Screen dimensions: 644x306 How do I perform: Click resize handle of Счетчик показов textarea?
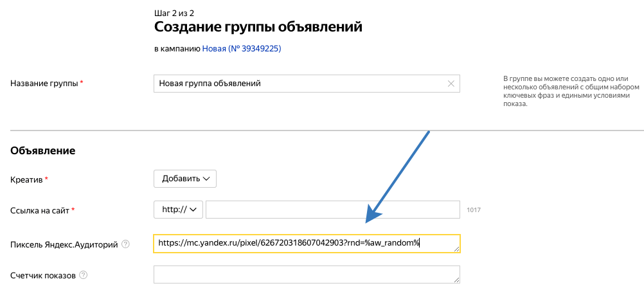[457, 280]
